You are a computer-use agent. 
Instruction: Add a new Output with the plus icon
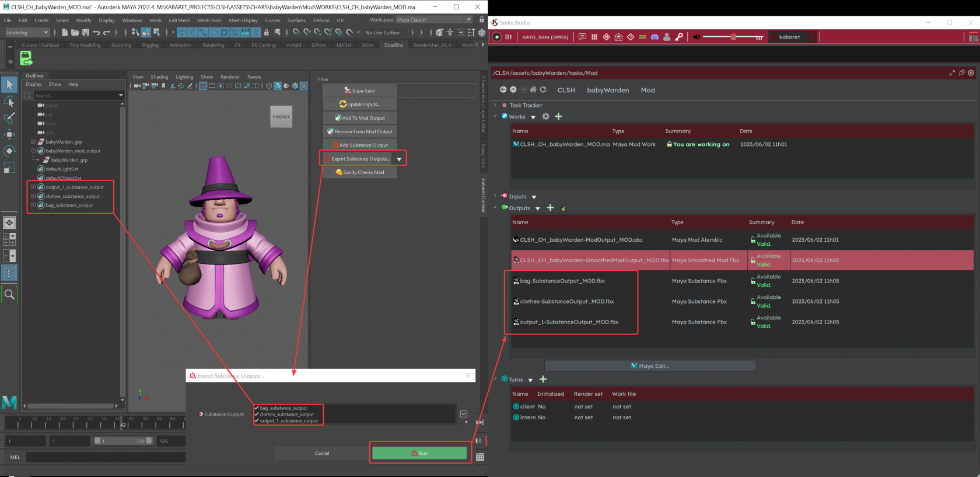[550, 208]
